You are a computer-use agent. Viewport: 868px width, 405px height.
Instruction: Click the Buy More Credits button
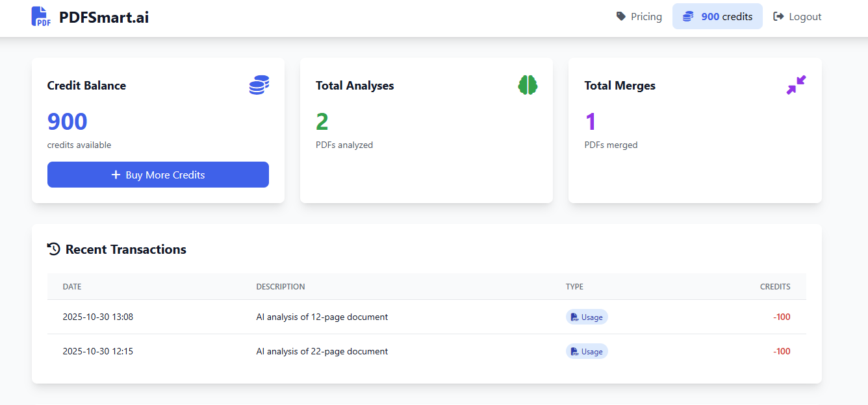(158, 175)
